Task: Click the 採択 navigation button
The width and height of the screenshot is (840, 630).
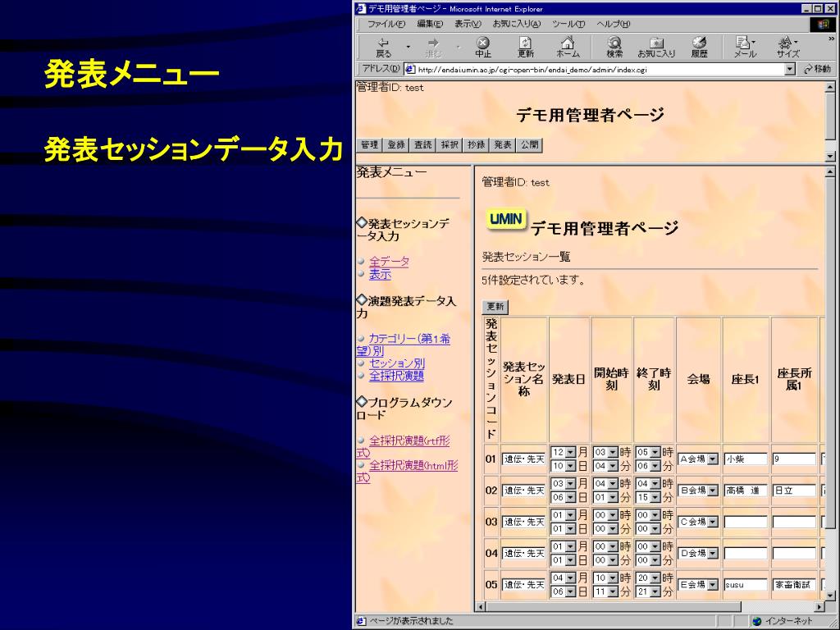Action: point(450,144)
